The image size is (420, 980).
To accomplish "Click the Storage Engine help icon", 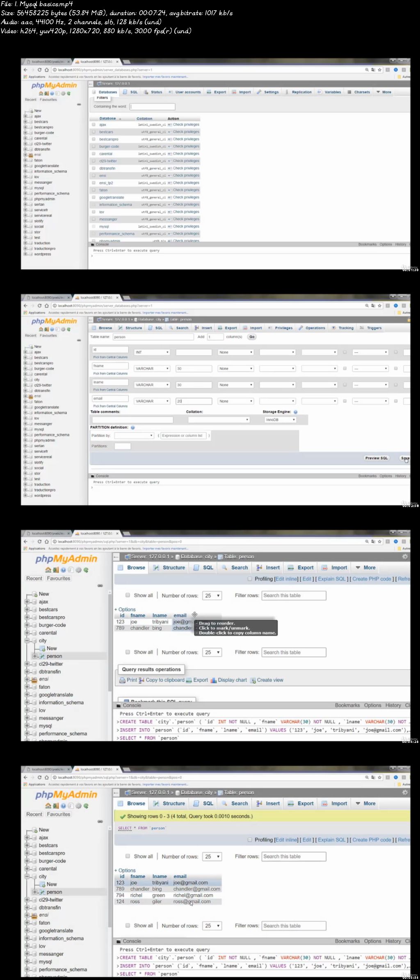I will pos(295,412).
